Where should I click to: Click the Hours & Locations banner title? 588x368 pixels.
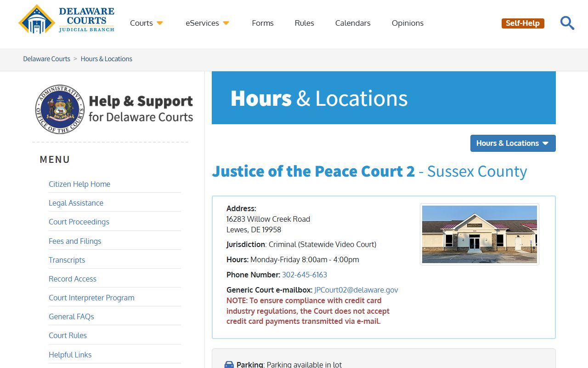(x=319, y=98)
